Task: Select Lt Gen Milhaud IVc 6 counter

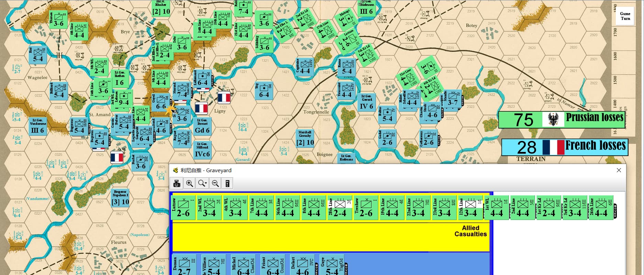Action: pos(202,150)
